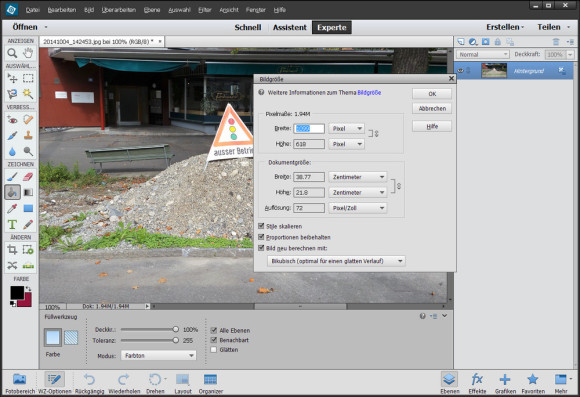Viewport: 580px width, 397px height.
Task: Click the Abbrechen button
Action: [432, 108]
